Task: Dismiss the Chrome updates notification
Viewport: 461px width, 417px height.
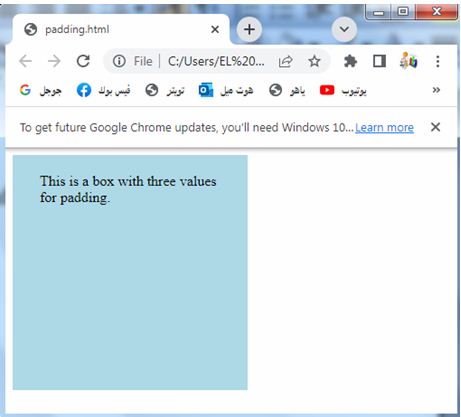Action: tap(435, 127)
